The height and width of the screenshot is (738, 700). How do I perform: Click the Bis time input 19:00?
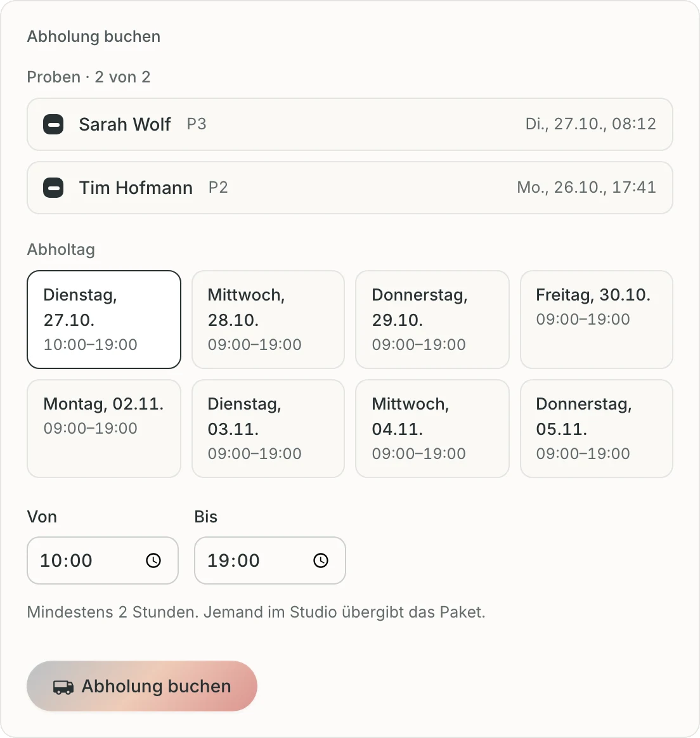pos(270,560)
